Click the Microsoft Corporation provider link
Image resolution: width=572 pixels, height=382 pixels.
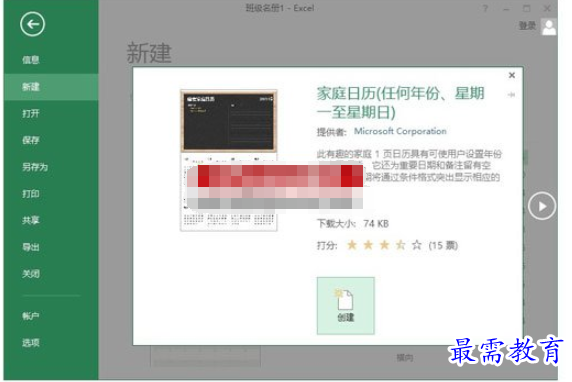[x=400, y=131]
